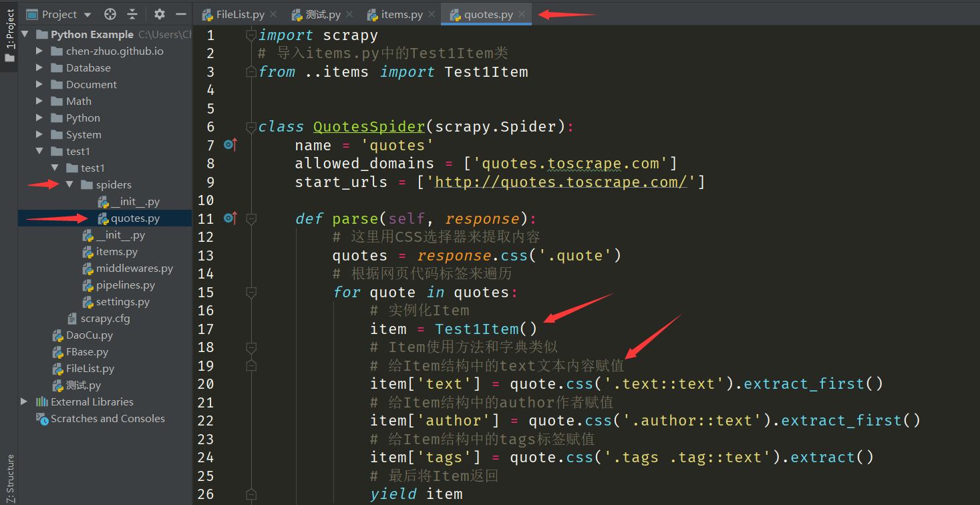This screenshot has width=980, height=505.
Task: Fold the parse method at line 11
Action: pos(251,218)
